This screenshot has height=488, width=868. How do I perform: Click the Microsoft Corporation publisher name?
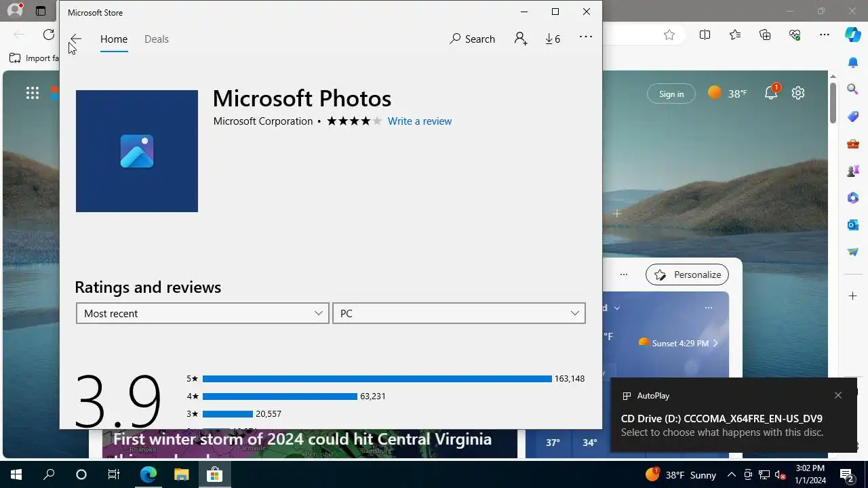pyautogui.click(x=263, y=121)
